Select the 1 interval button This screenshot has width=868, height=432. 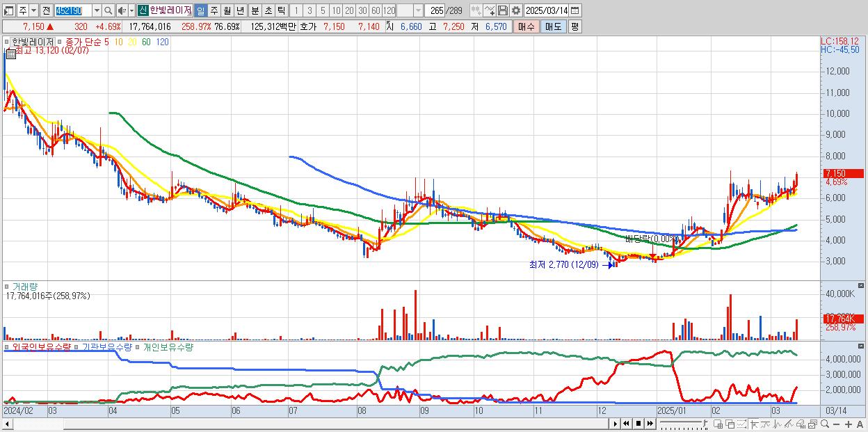pyautogui.click(x=296, y=10)
